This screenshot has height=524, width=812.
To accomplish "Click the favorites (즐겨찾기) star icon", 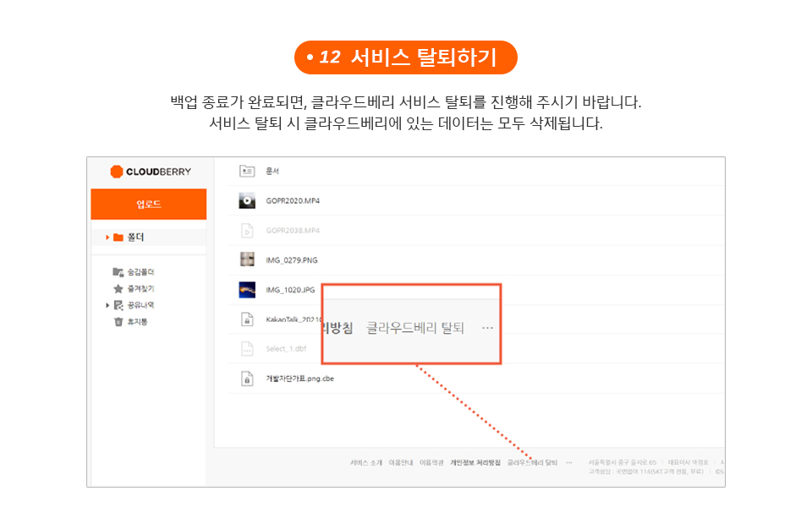I will click(x=118, y=288).
